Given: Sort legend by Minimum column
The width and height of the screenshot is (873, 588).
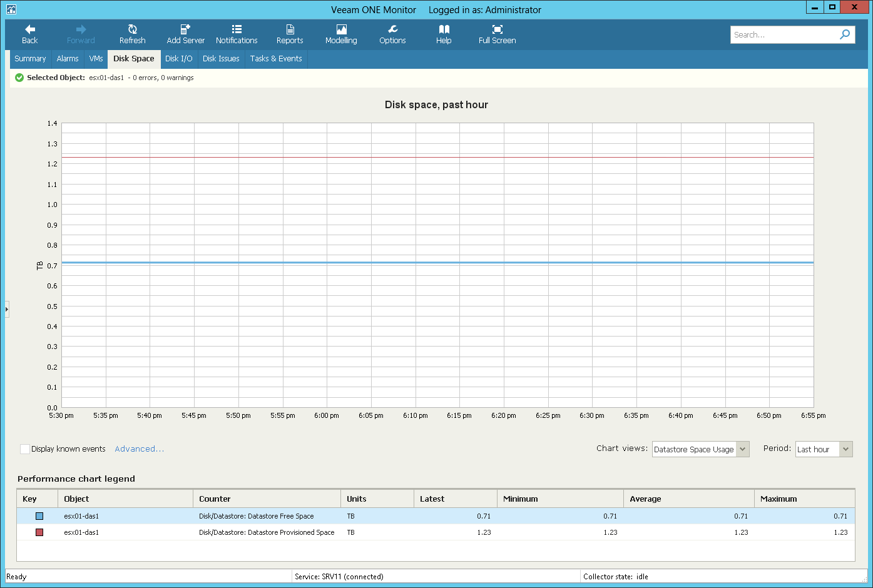Looking at the screenshot, I should (561, 499).
